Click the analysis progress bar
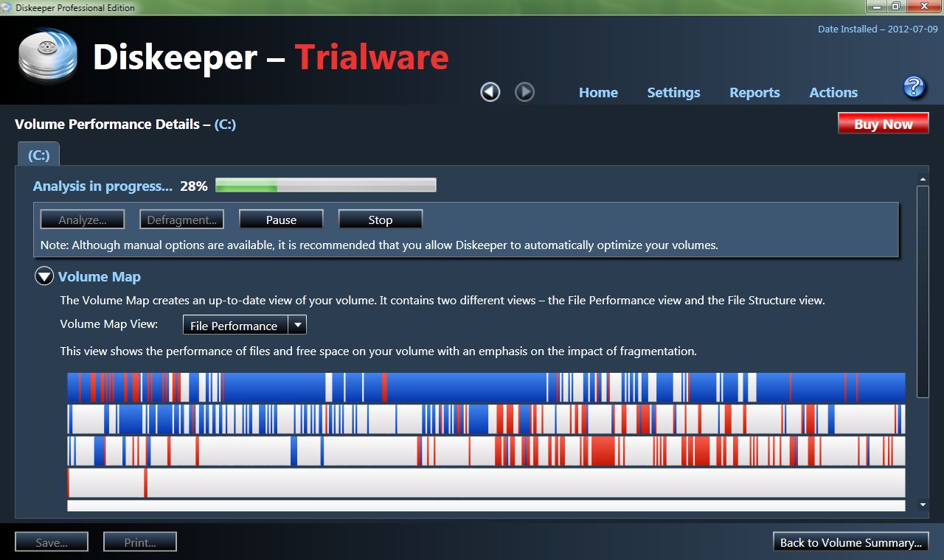 (326, 185)
